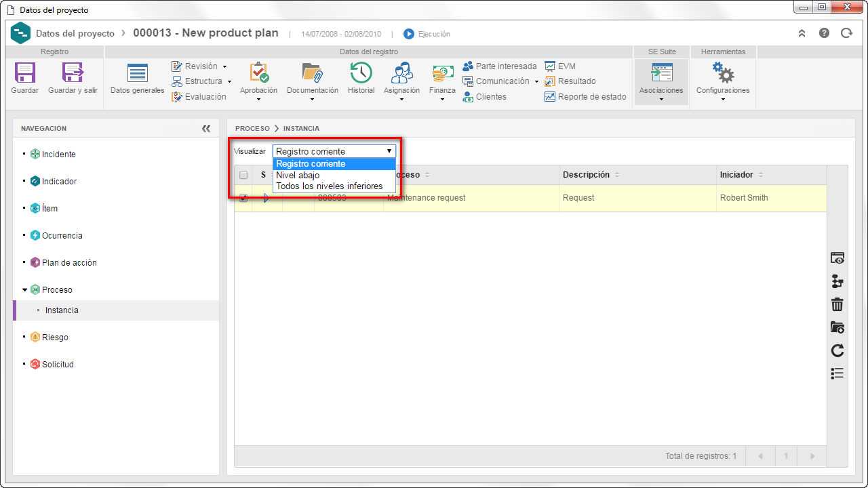
Task: Open Resultado
Action: click(x=570, y=81)
